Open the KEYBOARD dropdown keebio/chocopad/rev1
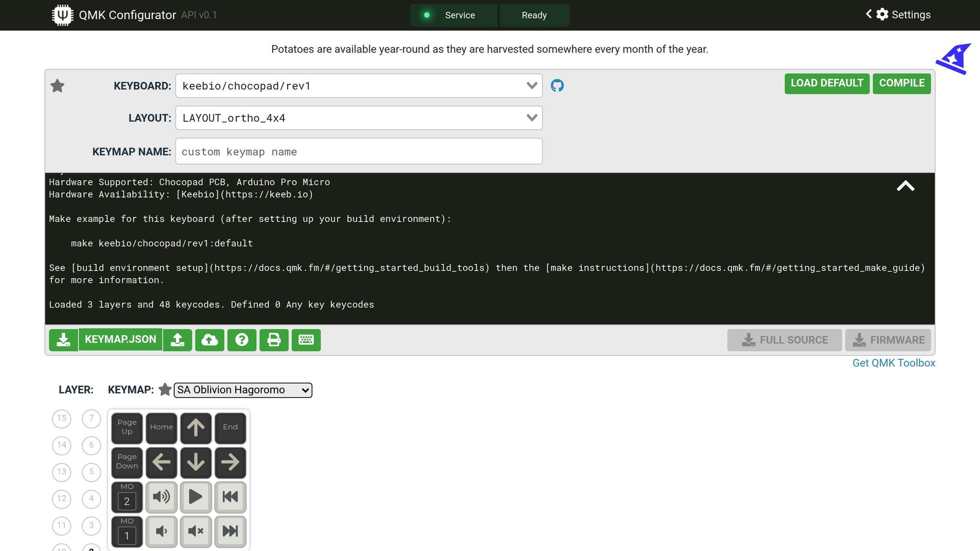980x551 pixels. (359, 86)
